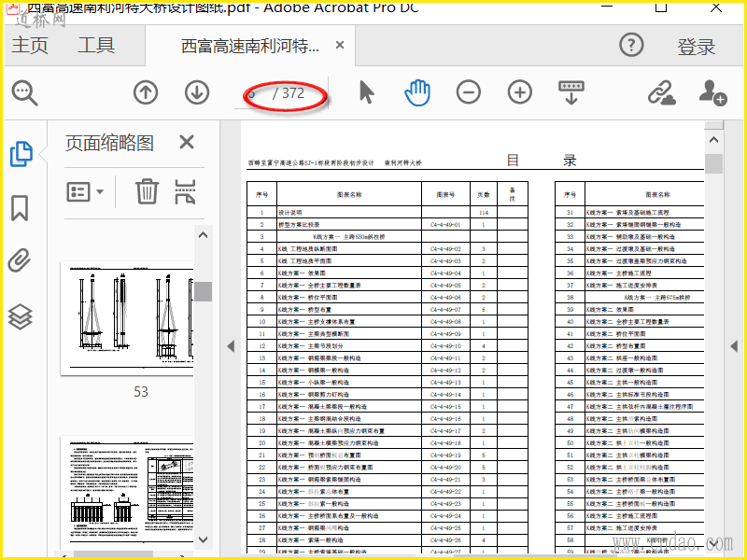
Task: Collapse the left navigation pane arrow
Action: (231, 346)
